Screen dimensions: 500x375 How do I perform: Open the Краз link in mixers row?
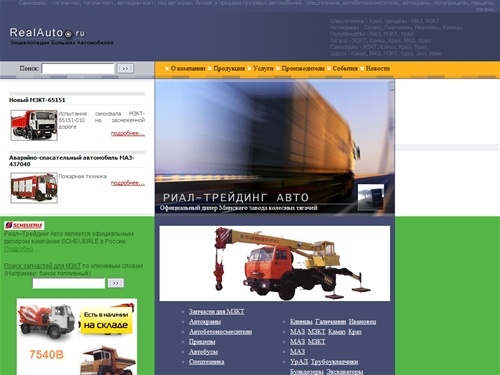point(355,332)
